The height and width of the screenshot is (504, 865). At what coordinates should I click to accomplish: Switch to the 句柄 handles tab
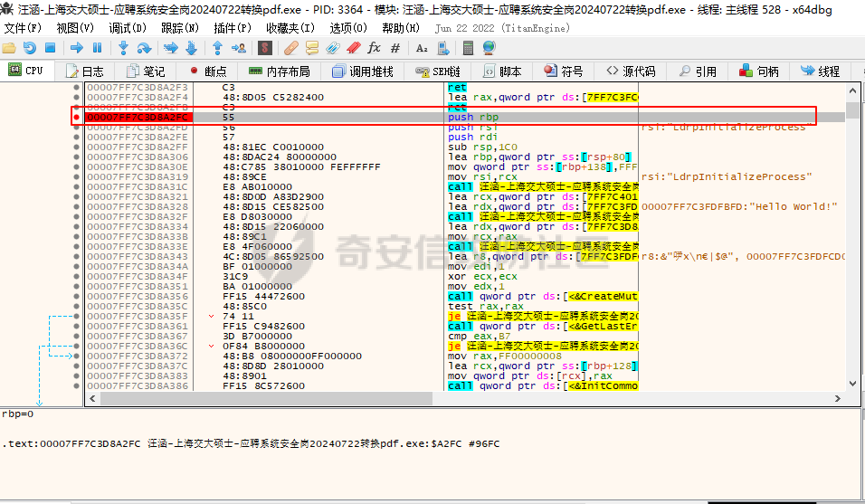click(758, 71)
